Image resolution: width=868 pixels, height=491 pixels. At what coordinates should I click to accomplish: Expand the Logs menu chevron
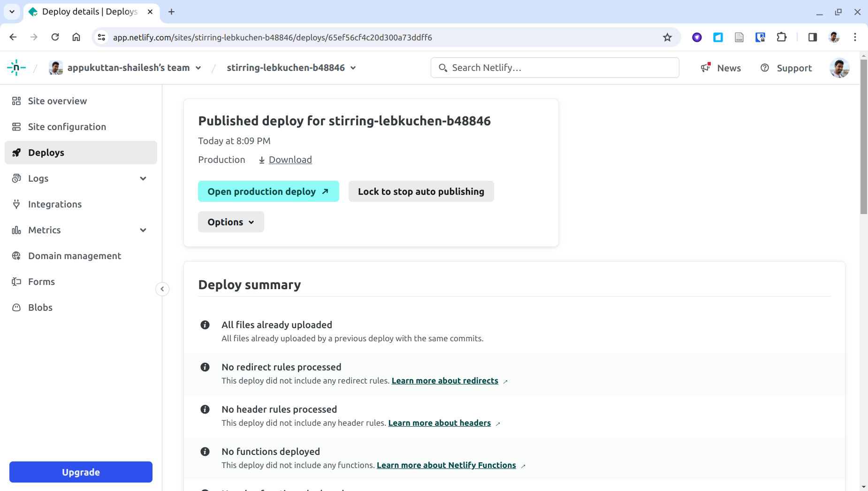pyautogui.click(x=143, y=178)
